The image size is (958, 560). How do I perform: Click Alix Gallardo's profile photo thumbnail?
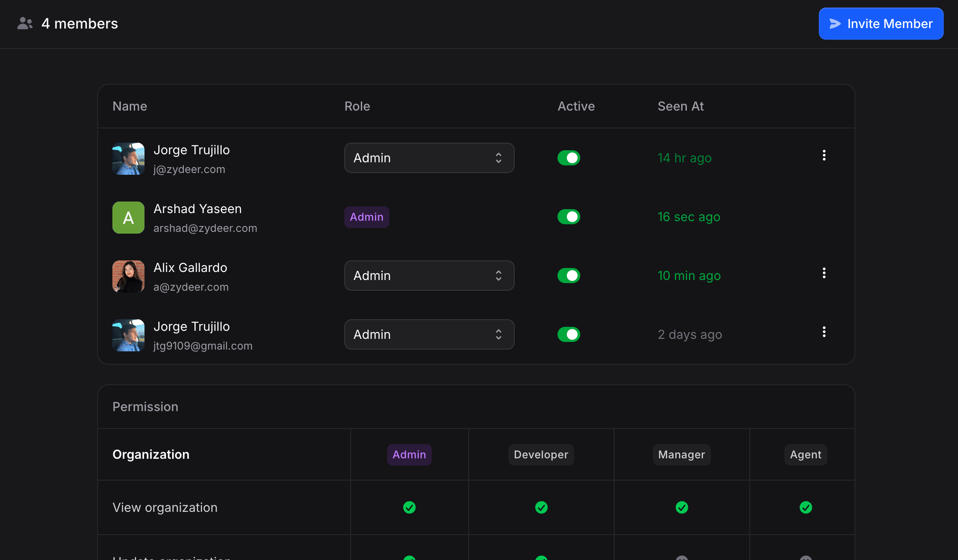128,276
